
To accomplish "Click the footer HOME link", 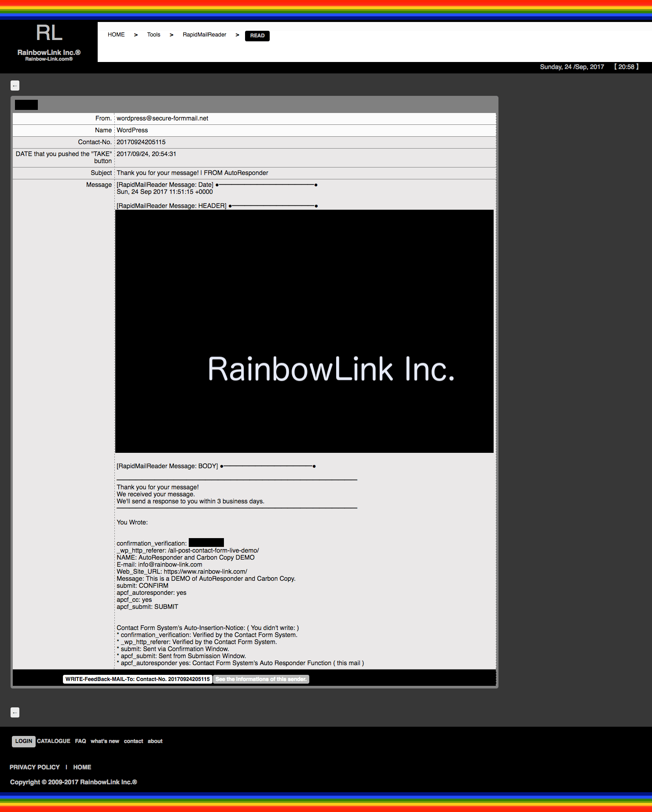I will coord(82,767).
